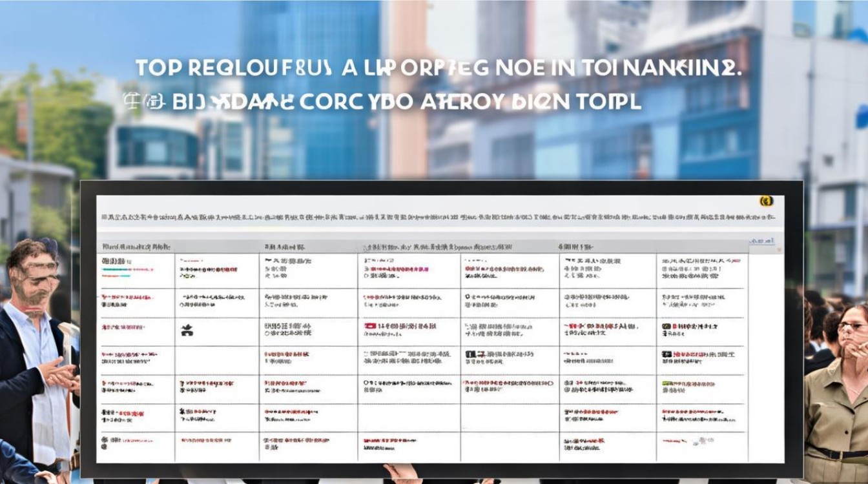This screenshot has width=868, height=484.
Task: Select the circle marker in fifth column, second row
Action: point(467,297)
